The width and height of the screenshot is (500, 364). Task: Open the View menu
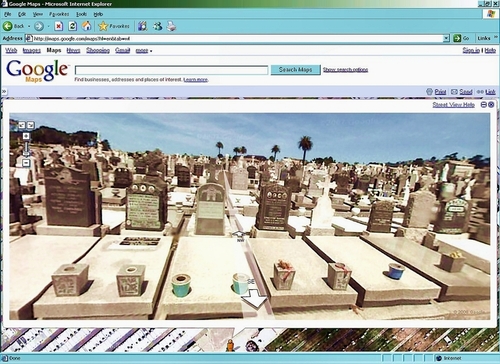(38, 14)
